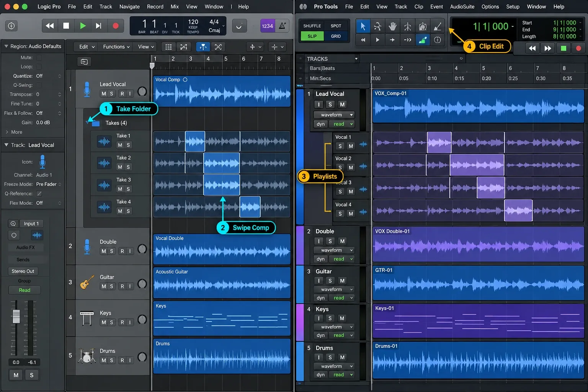
Task: Toggle the metronome icon in Logic Pro
Action: (282, 26)
